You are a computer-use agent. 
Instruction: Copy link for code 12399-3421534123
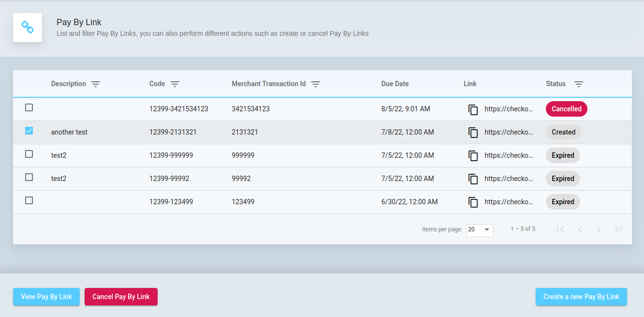coord(473,109)
